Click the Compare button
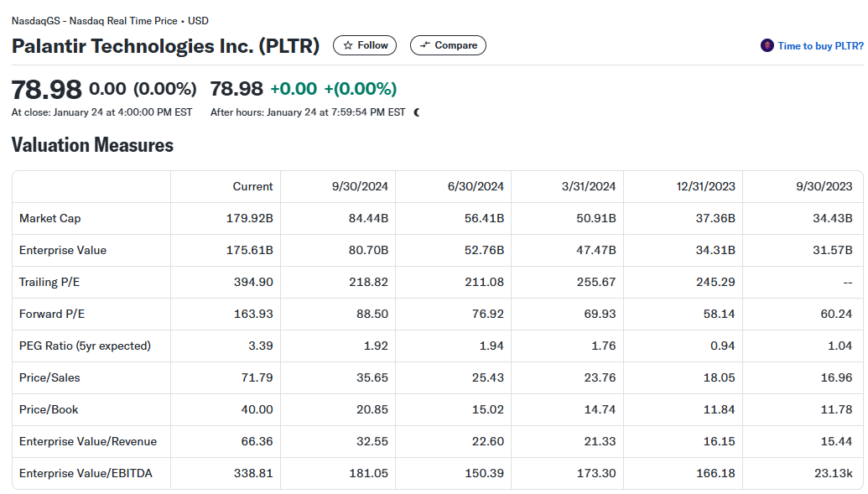This screenshot has width=868, height=494. pyautogui.click(x=448, y=45)
